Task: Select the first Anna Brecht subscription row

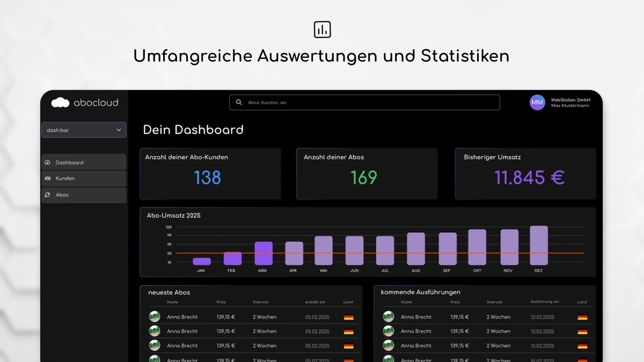Action: click(182, 317)
